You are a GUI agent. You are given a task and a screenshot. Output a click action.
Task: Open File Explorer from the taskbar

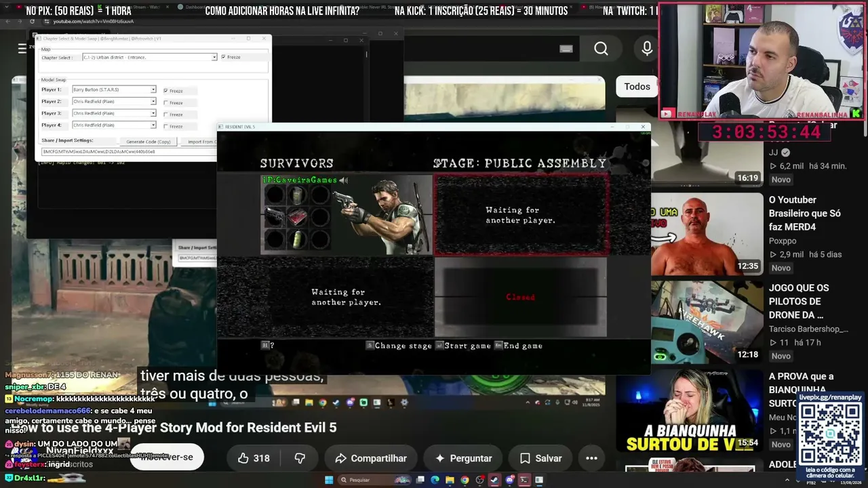point(450,480)
